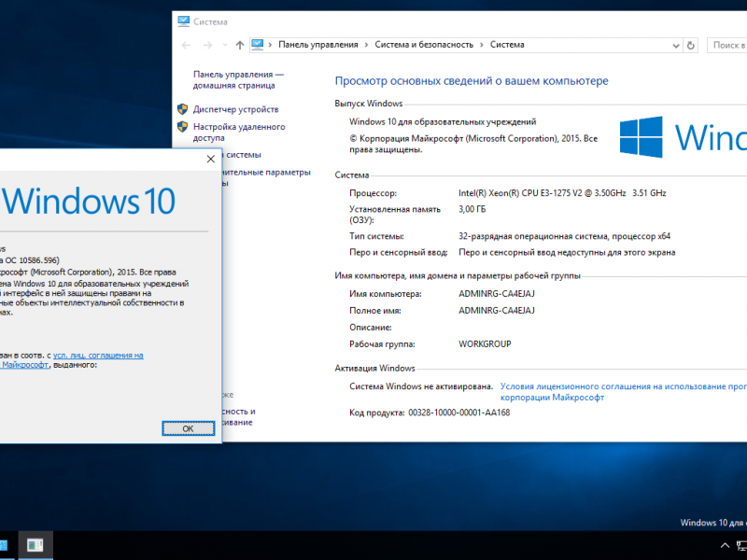The height and width of the screenshot is (560, 747).
Task: Select the Система breadcrumb in address bar
Action: (507, 45)
